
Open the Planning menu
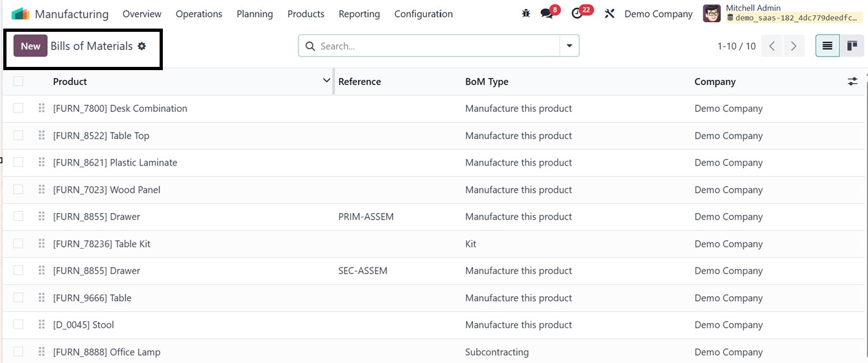(x=254, y=14)
